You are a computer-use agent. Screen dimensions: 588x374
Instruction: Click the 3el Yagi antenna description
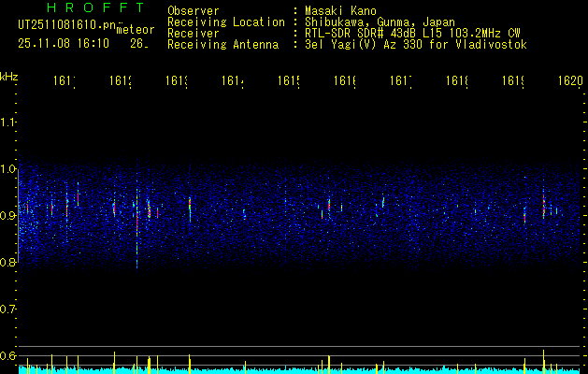[x=416, y=45]
